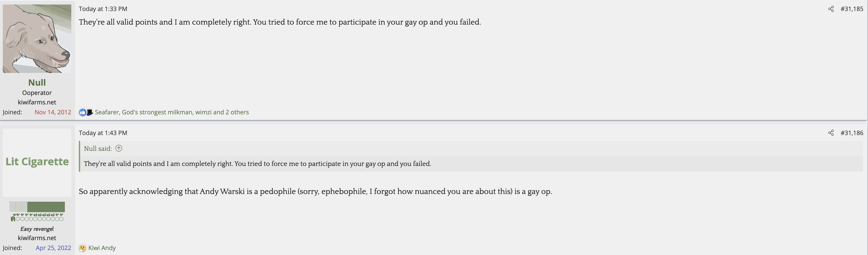This screenshot has width=868, height=255.
Task: Click the green badge image under Lit Cigarette
Action: tap(37, 211)
